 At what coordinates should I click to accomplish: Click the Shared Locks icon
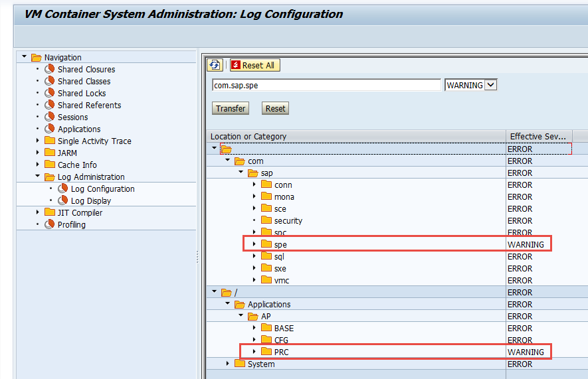point(49,93)
